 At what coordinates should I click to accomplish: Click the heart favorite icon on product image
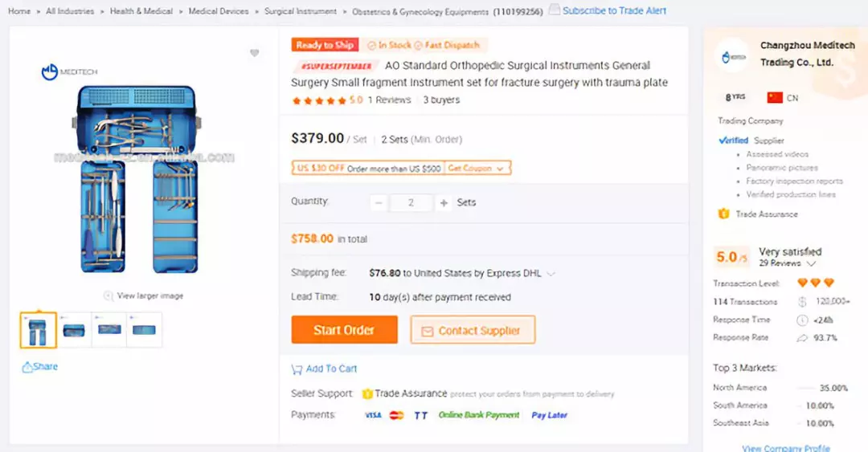[x=255, y=53]
